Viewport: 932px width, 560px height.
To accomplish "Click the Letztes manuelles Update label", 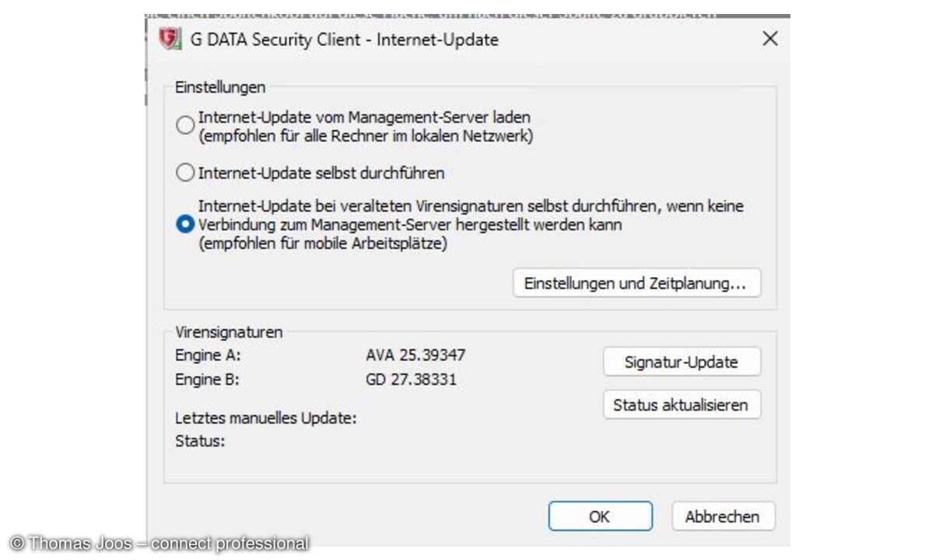I will coord(265,418).
